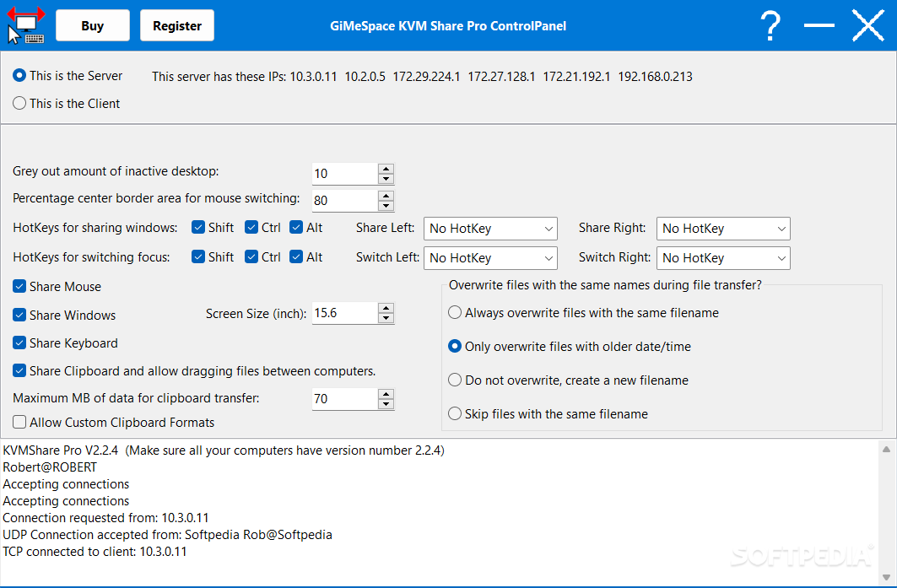Click the Screen Size inch input field
Image resolution: width=897 pixels, height=588 pixels.
pos(345,313)
